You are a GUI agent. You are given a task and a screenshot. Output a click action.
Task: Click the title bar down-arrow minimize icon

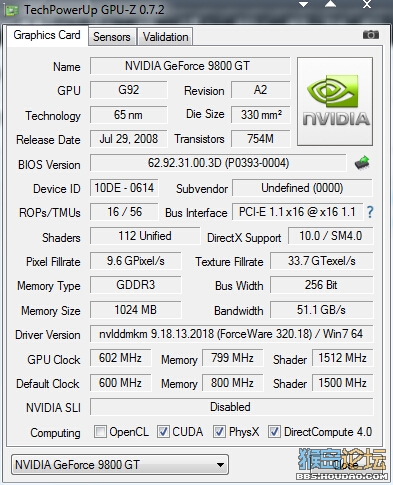tap(303, 4)
